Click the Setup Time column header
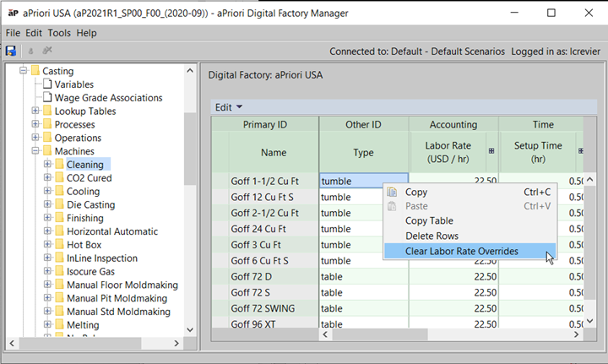This screenshot has height=364, width=608. coord(538,152)
